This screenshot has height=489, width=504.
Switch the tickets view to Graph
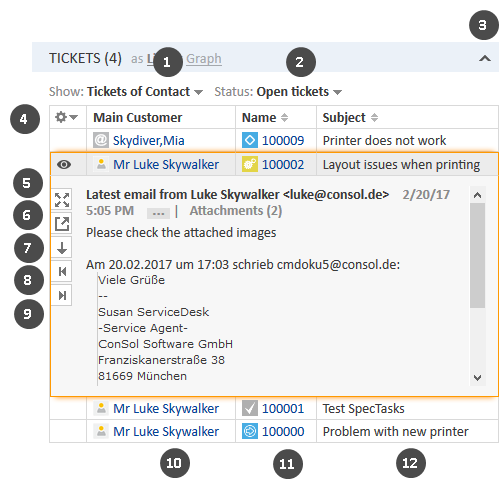point(204,59)
